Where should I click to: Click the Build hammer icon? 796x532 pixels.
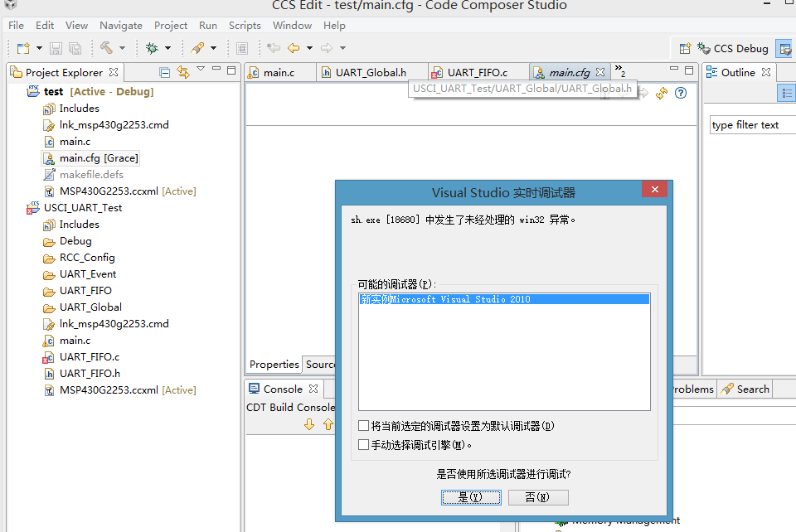tap(106, 48)
